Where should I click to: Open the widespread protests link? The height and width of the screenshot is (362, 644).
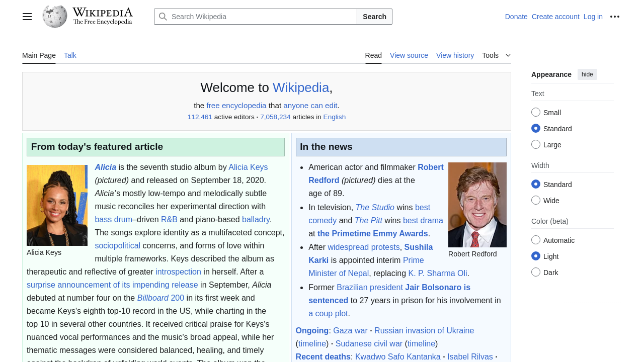[x=364, y=247]
